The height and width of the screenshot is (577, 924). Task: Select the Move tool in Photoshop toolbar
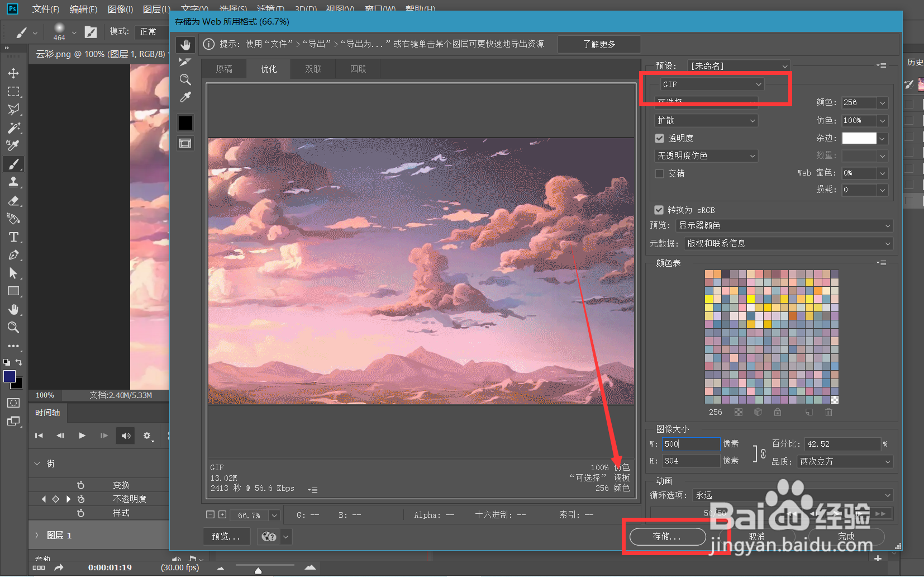pyautogui.click(x=13, y=73)
